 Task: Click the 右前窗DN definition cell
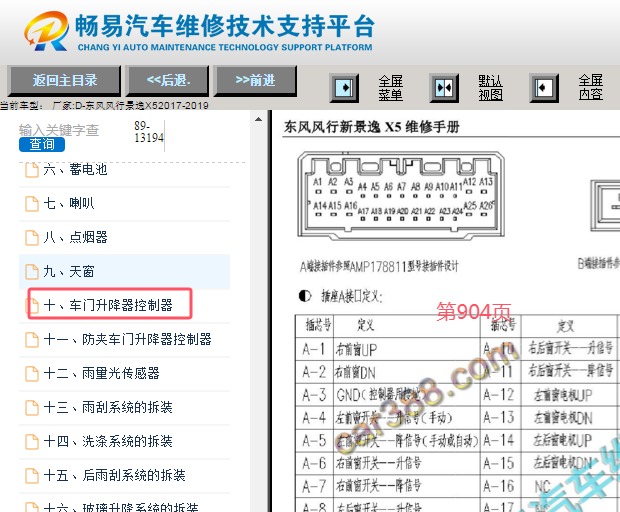(x=407, y=372)
